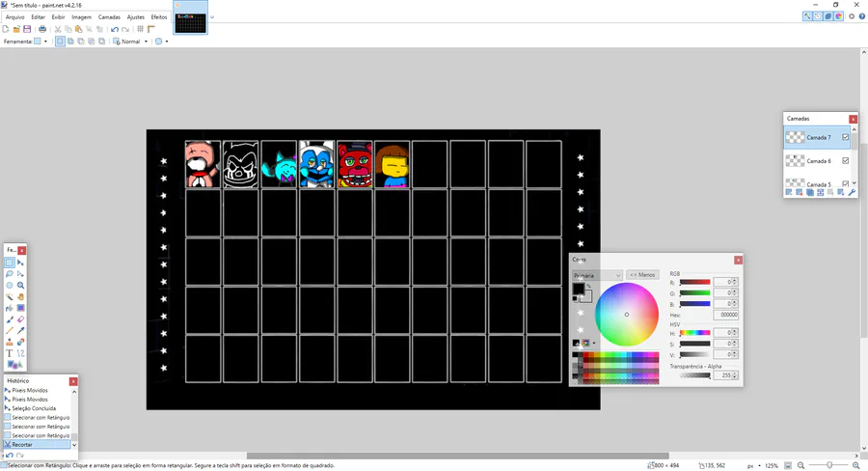Select Seleção Concluída history entry

pos(37,408)
